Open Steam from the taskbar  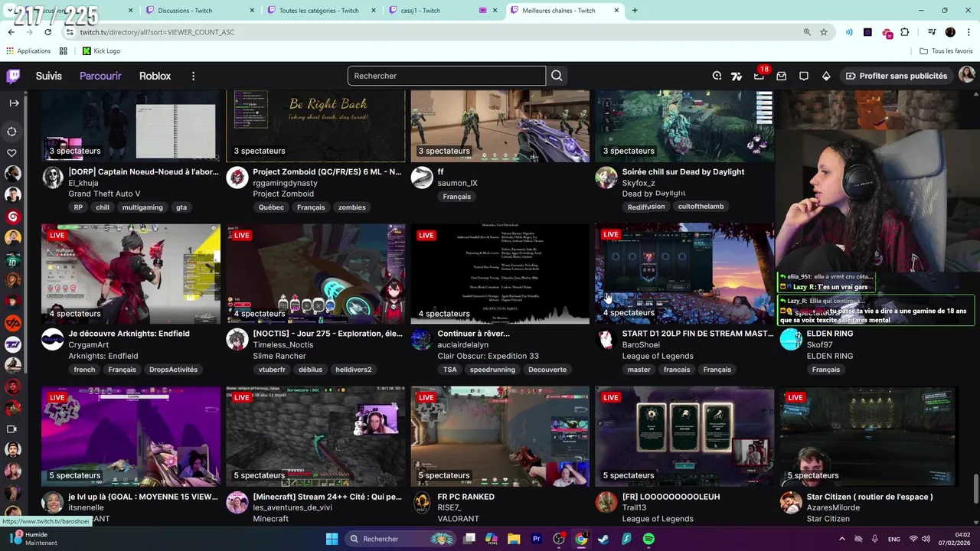603,539
